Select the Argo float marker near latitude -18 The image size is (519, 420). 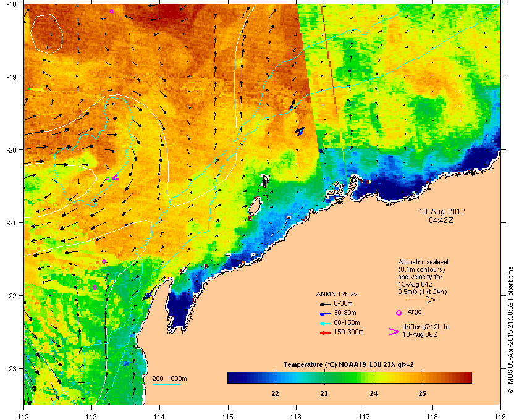pos(112,11)
